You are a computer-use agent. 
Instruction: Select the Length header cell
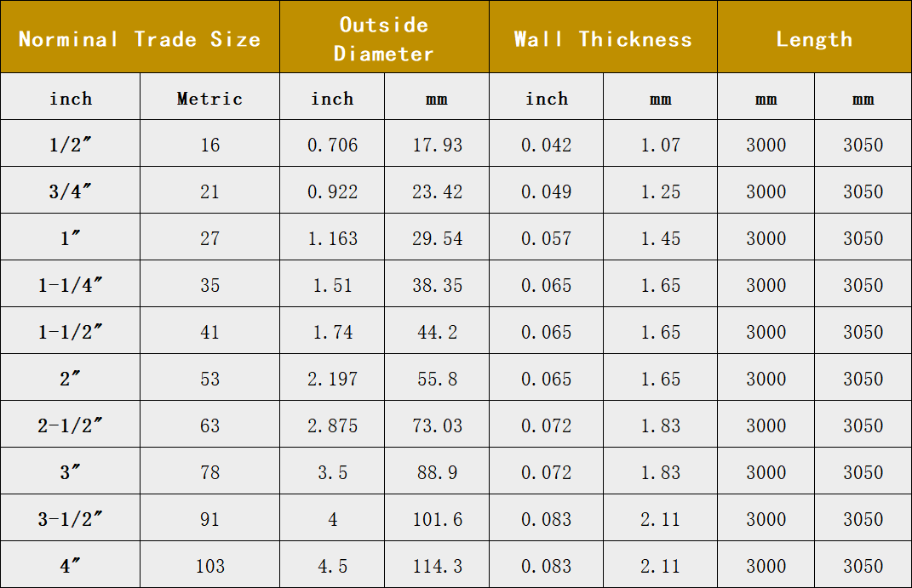[x=814, y=39]
